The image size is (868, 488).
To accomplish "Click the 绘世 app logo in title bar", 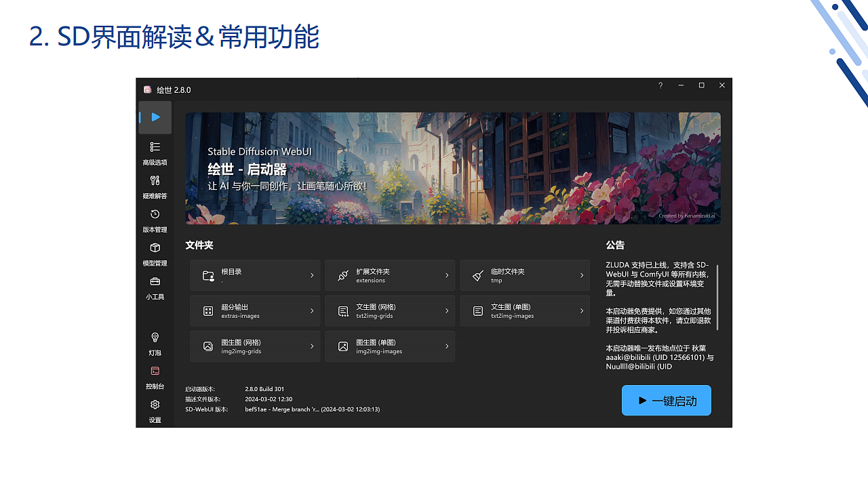I will pyautogui.click(x=147, y=89).
